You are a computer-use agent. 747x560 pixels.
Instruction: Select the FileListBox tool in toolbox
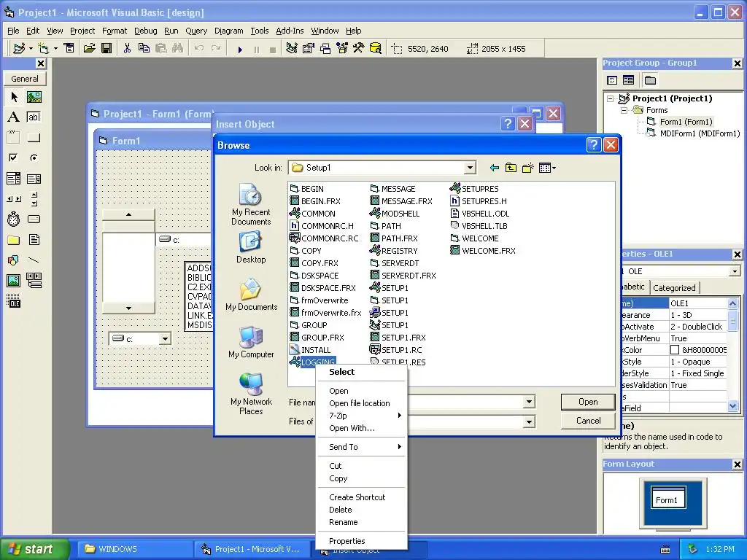(34, 239)
